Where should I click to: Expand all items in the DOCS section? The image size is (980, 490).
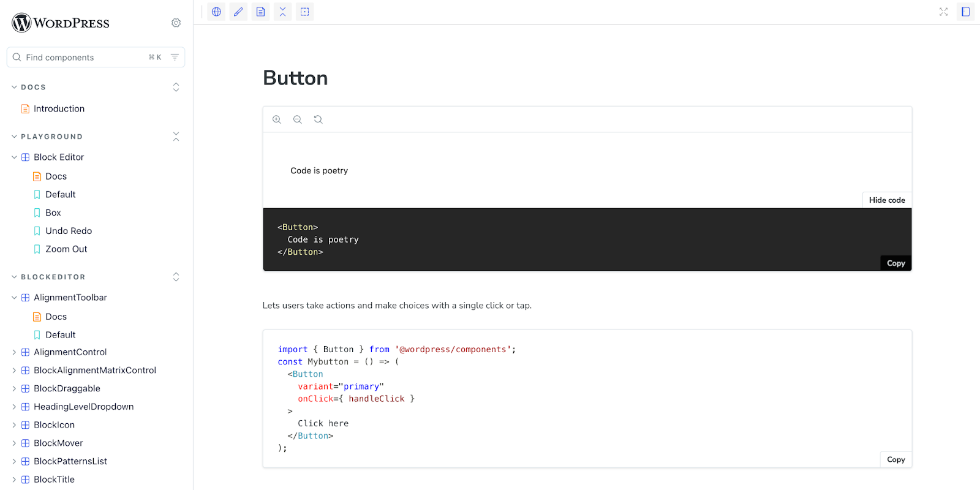coord(176,87)
